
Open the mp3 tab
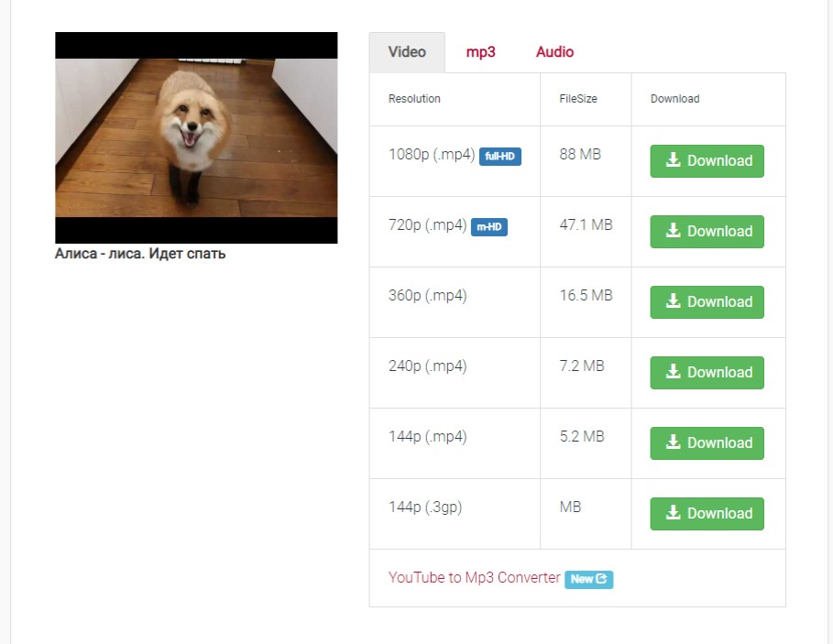pyautogui.click(x=480, y=52)
